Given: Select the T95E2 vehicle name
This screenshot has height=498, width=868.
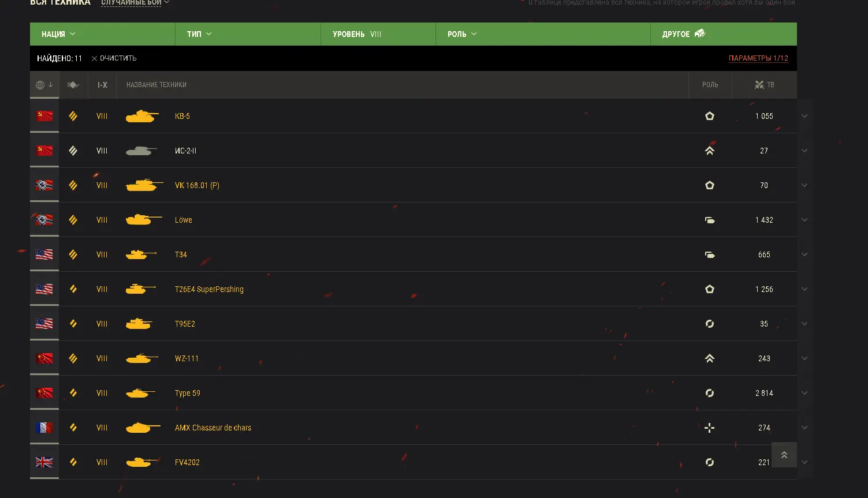Looking at the screenshot, I should (x=185, y=324).
